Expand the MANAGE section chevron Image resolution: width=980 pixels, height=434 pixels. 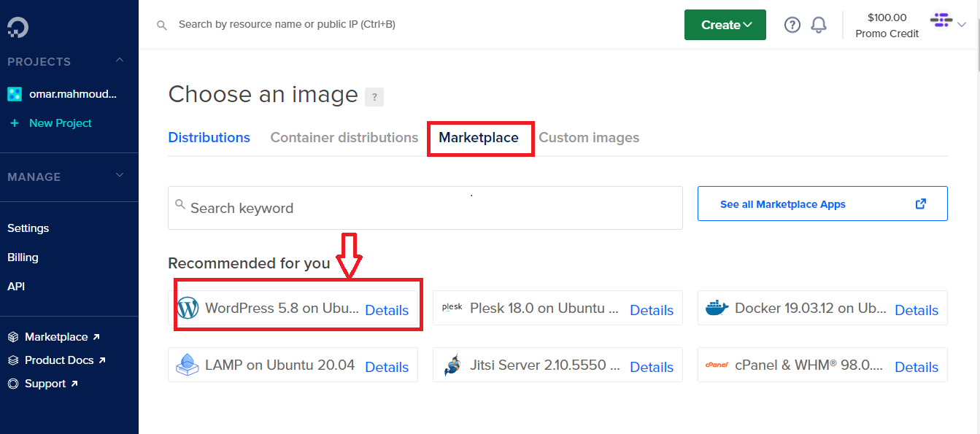120,176
